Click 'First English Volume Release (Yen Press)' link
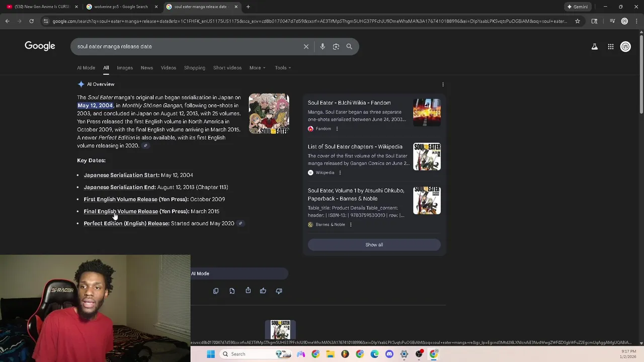Viewport: 644px width, 362px height. click(136, 199)
